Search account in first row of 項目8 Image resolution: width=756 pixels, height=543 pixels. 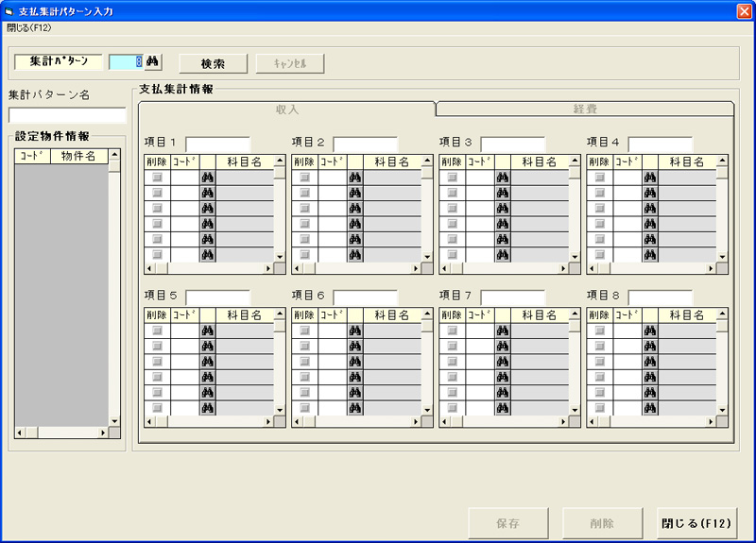(x=650, y=331)
